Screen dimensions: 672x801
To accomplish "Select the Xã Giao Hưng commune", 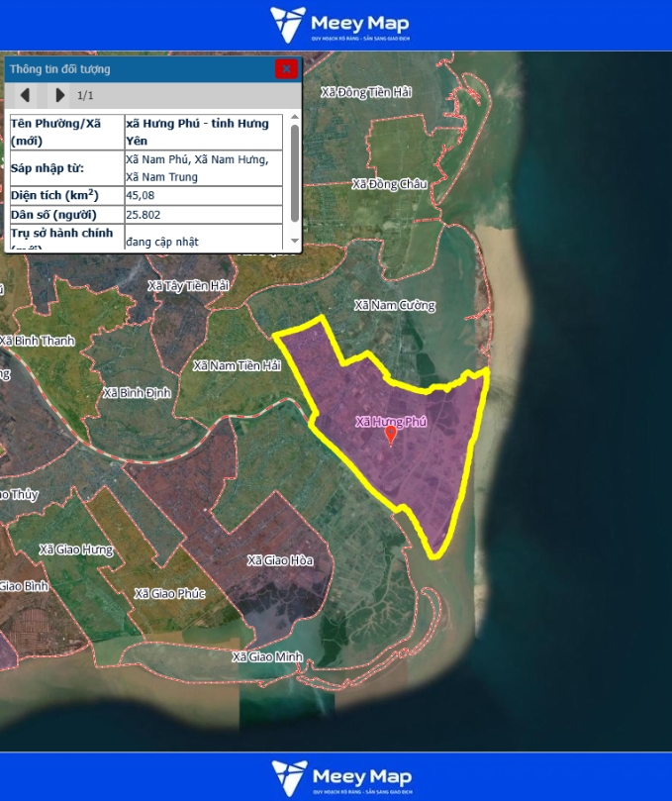I will coord(76,549).
